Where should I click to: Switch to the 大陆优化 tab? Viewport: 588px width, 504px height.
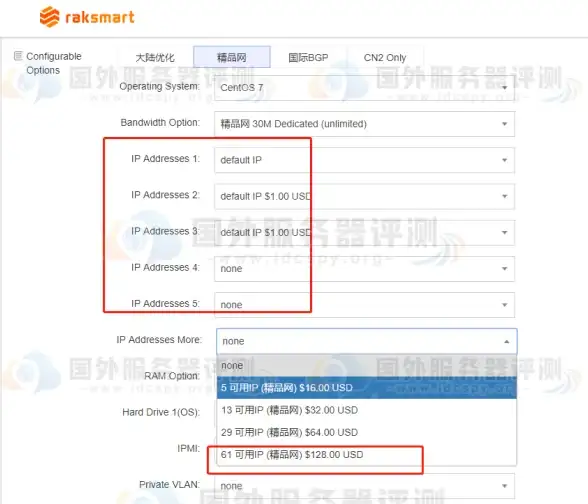point(155,57)
